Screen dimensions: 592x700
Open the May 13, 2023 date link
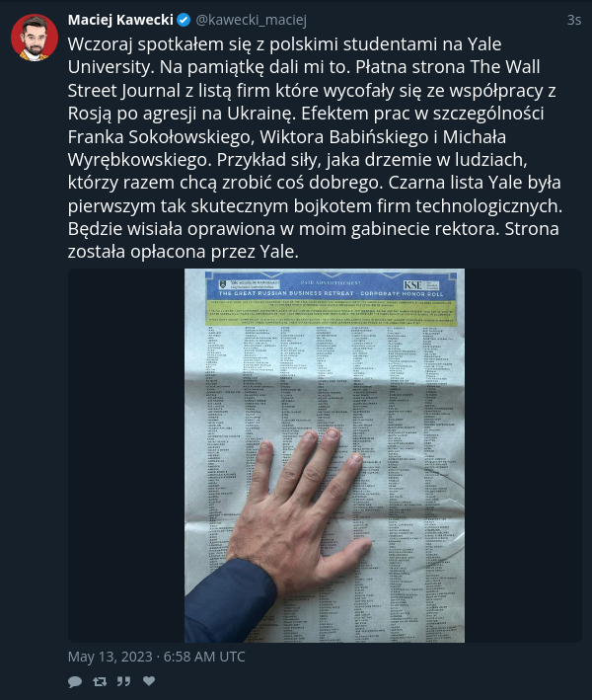(x=157, y=657)
